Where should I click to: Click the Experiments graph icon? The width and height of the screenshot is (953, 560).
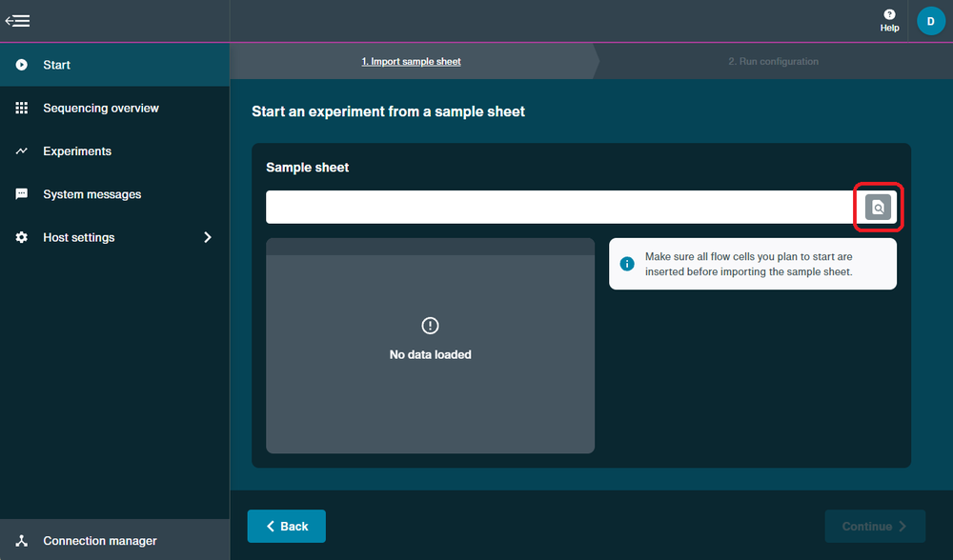tap(21, 150)
